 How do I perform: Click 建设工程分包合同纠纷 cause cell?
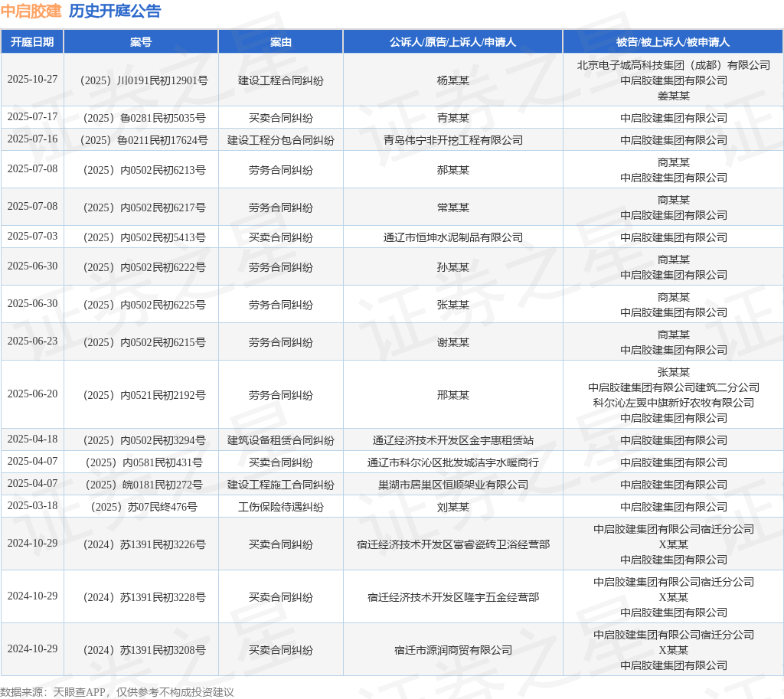click(280, 140)
